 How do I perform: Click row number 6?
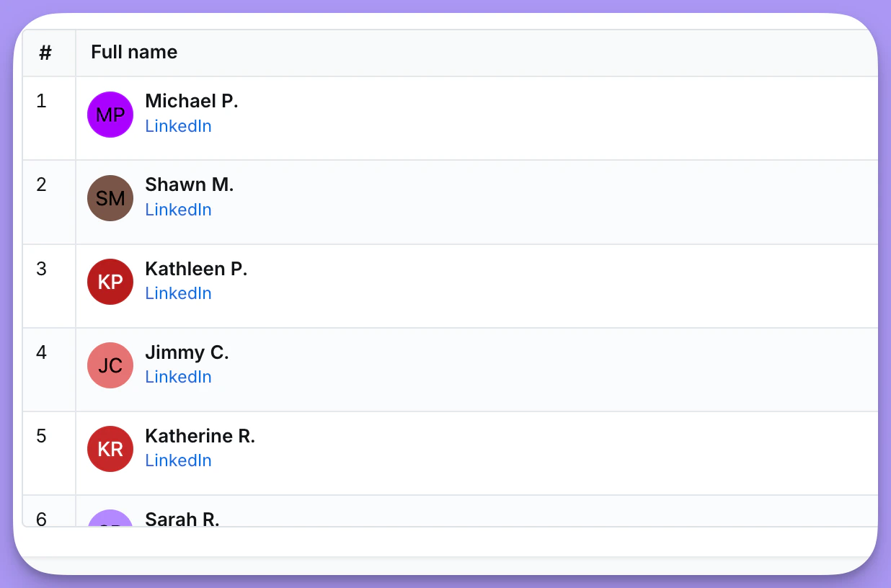(41, 519)
